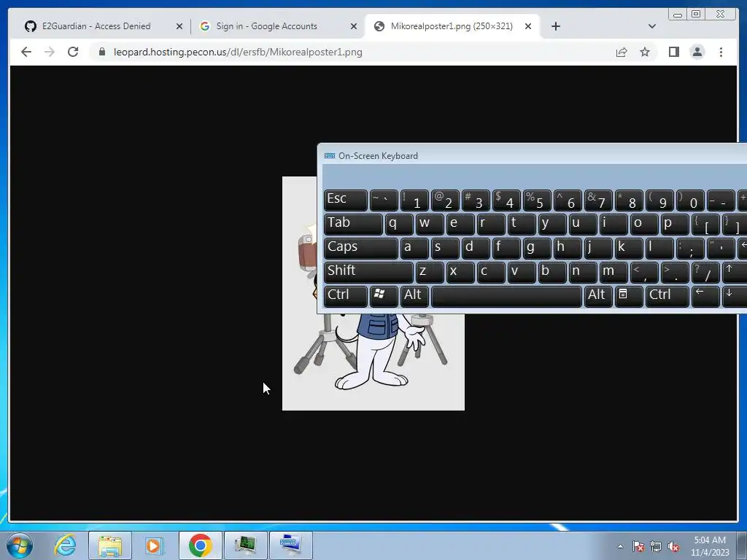Open volume muted speaker icon
The height and width of the screenshot is (560, 747).
(x=673, y=546)
